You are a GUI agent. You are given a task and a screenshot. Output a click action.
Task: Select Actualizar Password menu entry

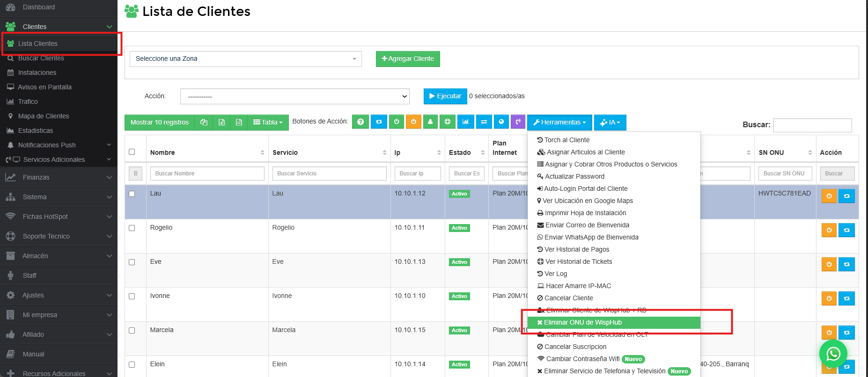pyautogui.click(x=614, y=176)
